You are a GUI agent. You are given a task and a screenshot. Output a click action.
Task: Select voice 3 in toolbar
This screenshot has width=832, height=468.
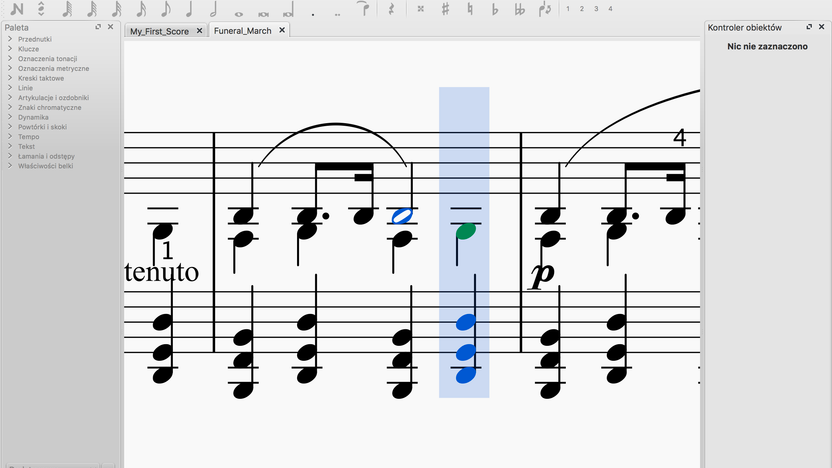pyautogui.click(x=596, y=8)
